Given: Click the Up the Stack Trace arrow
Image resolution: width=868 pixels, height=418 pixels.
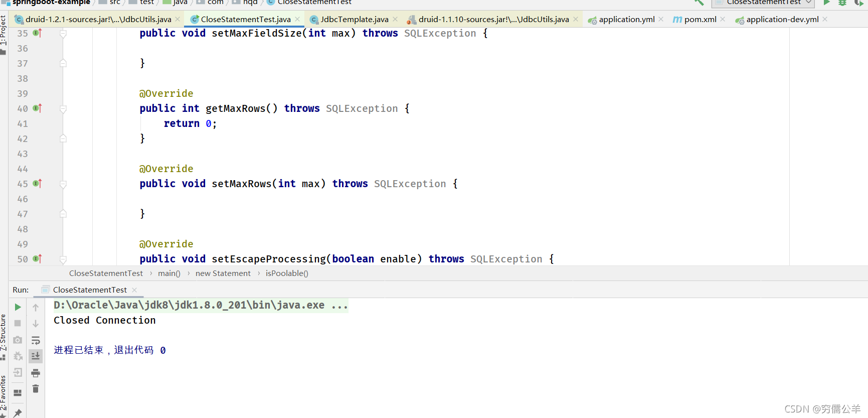Looking at the screenshot, I should [36, 307].
